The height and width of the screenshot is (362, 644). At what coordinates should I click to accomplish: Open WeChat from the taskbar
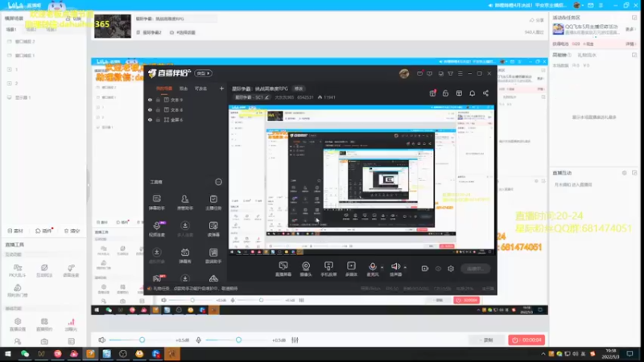[25, 354]
